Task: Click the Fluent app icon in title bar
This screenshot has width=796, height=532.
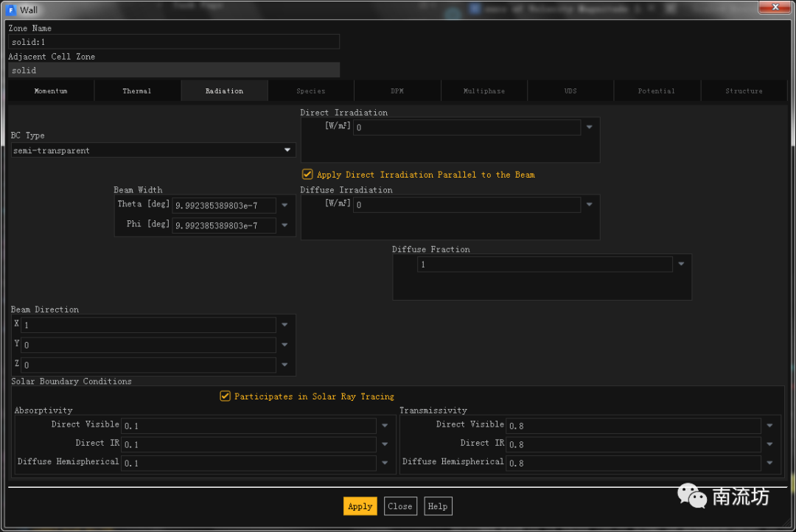Action: pos(11,10)
